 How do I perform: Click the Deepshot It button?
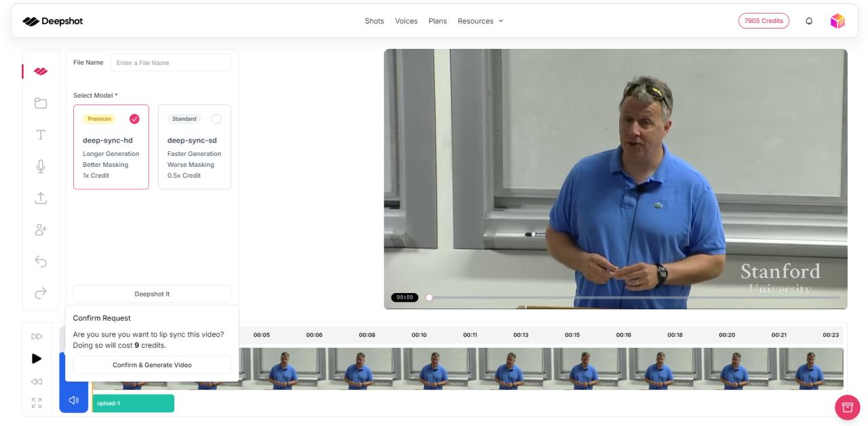(x=152, y=294)
